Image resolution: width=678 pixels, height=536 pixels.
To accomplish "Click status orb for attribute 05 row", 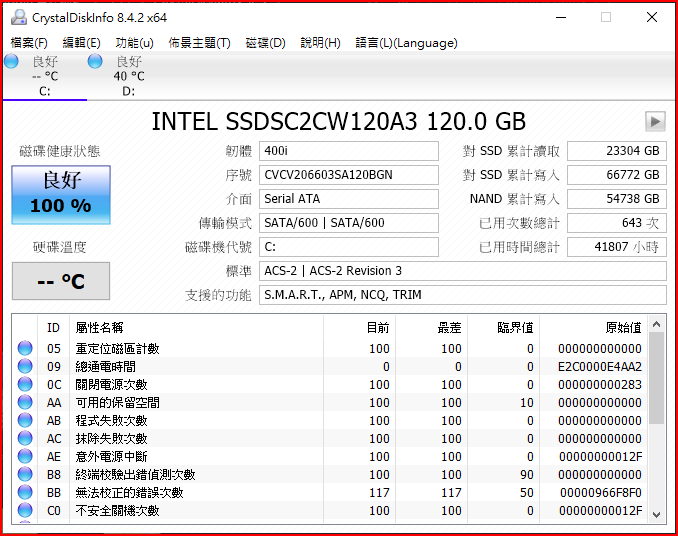I will tap(25, 348).
